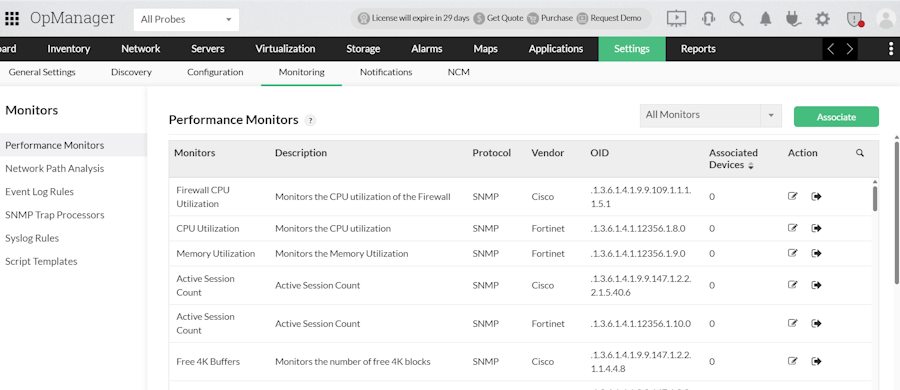Click the next arrow in navigation bar
The image size is (900, 390).
point(850,49)
